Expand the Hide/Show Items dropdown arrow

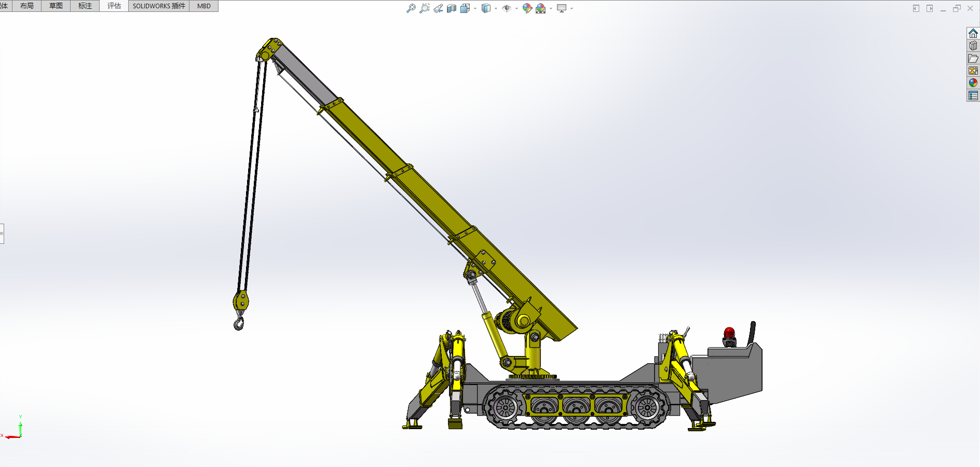pos(516,8)
